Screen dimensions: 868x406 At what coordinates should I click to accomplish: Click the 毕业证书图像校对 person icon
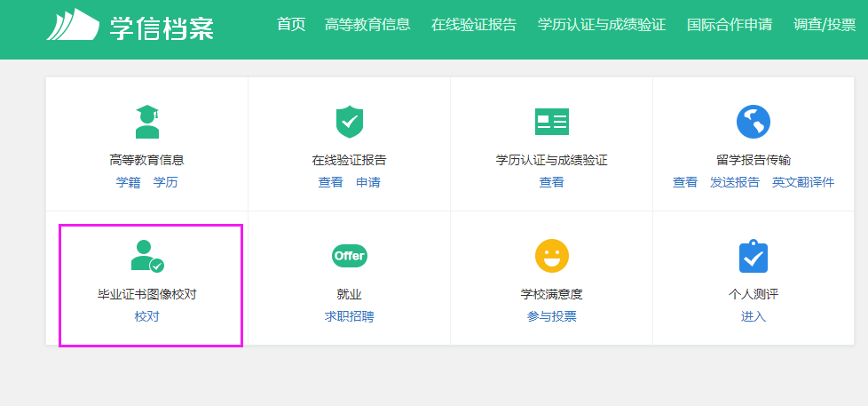[x=146, y=256]
